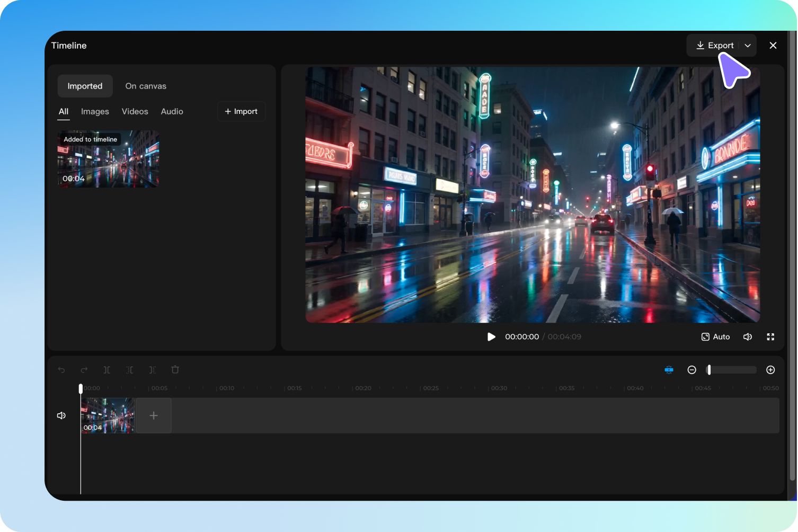Viewport: 798px width, 532px height.
Task: Mute the preview volume
Action: pyautogui.click(x=748, y=337)
